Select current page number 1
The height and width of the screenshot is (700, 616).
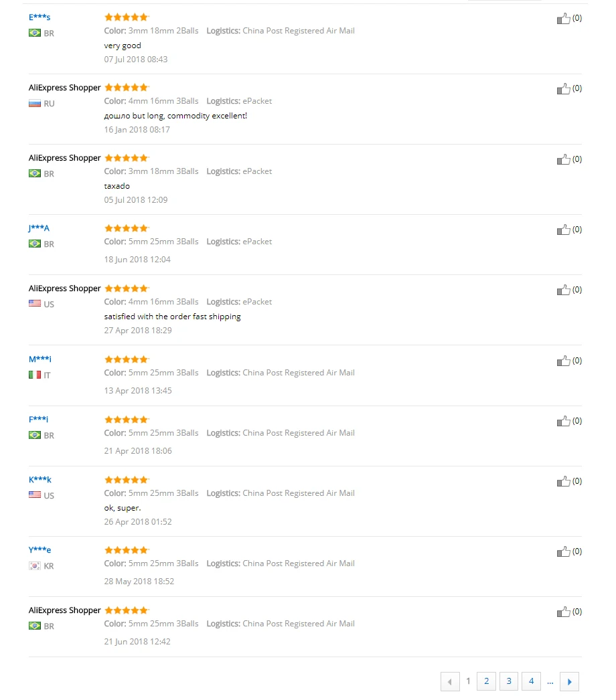[x=468, y=681]
